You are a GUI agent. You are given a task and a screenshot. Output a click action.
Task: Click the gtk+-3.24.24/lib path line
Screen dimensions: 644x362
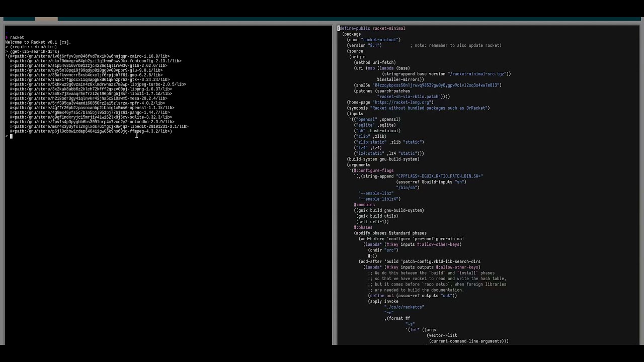point(90,79)
